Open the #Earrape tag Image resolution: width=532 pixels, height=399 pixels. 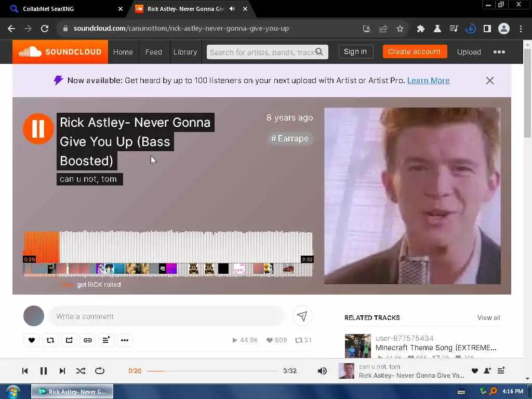point(290,138)
